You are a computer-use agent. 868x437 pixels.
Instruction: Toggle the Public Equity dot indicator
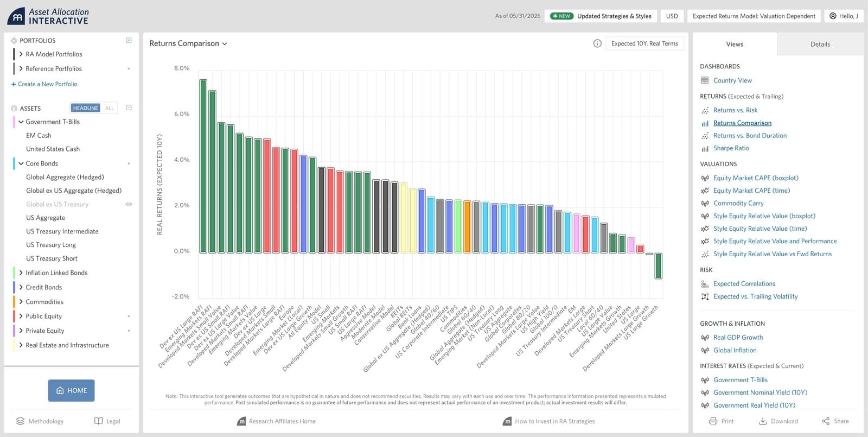tap(129, 316)
